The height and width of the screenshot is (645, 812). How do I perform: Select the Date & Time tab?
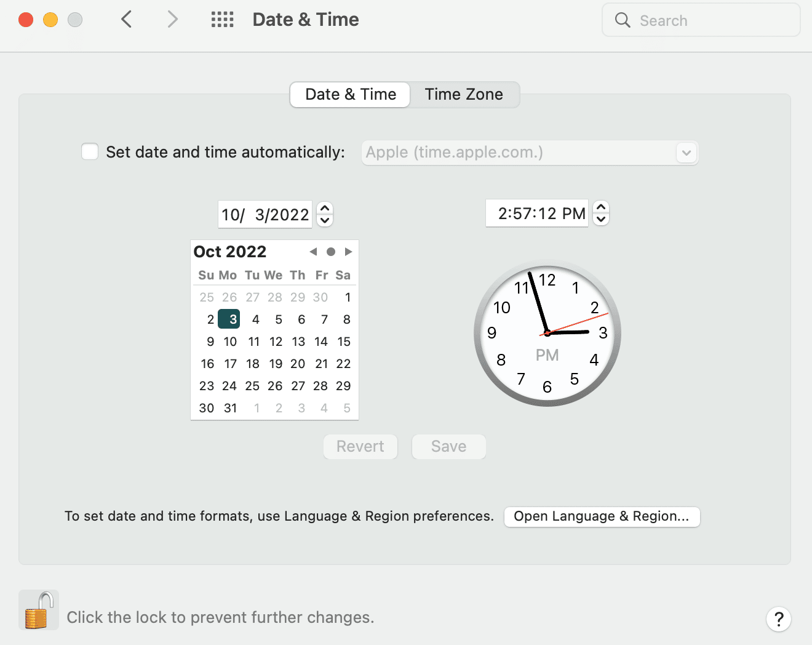pos(351,94)
